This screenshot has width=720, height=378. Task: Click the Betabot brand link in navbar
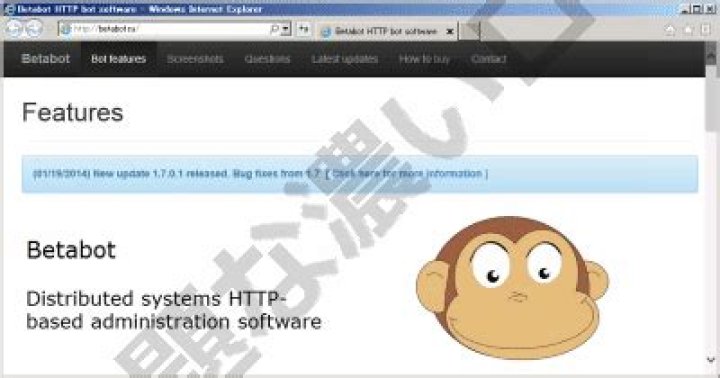45,59
